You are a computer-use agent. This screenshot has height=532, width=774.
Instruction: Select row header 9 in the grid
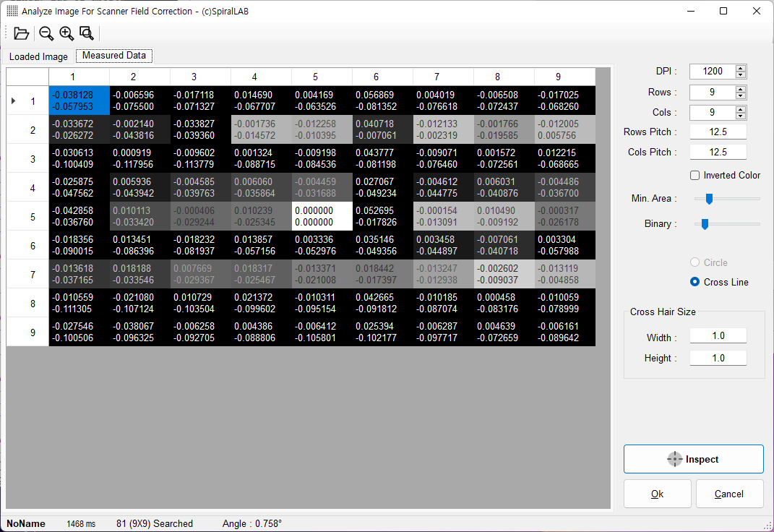pyautogui.click(x=27, y=332)
